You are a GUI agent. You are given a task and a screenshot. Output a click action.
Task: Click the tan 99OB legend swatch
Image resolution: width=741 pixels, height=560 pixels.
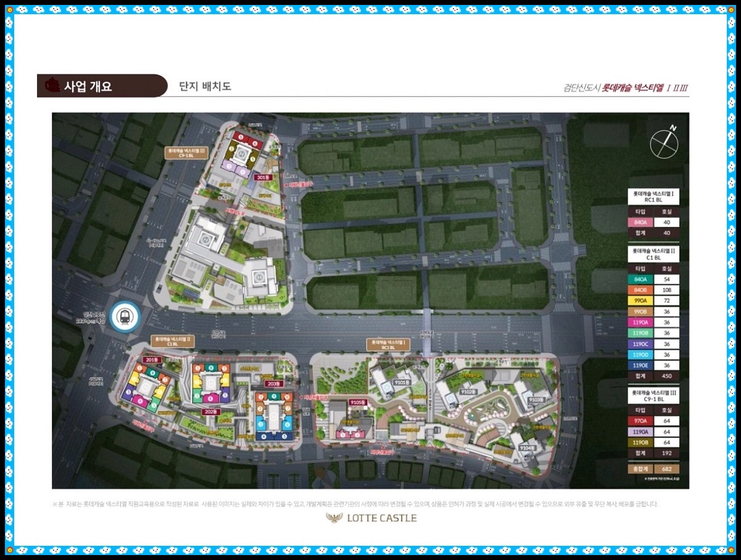(x=641, y=311)
